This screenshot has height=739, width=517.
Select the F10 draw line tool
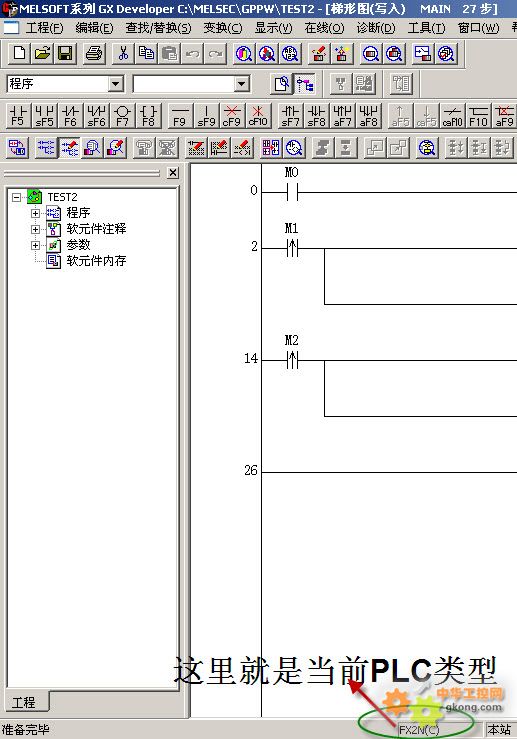(x=478, y=116)
